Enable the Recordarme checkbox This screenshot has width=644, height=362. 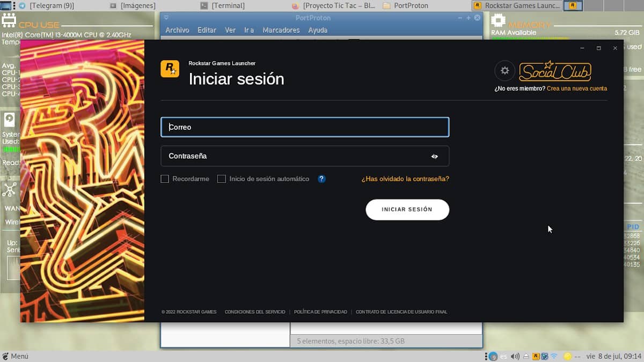click(x=165, y=179)
